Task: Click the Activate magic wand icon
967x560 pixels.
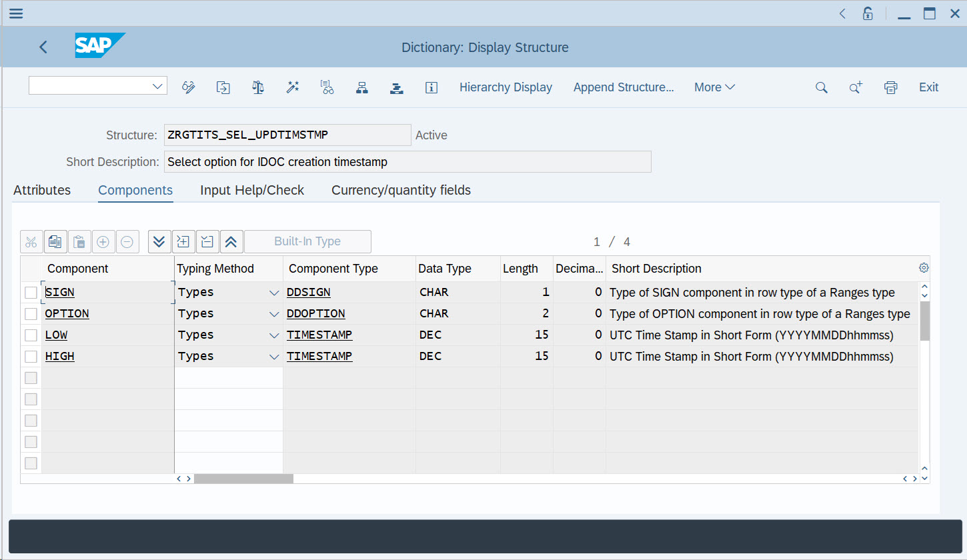Action: [293, 87]
